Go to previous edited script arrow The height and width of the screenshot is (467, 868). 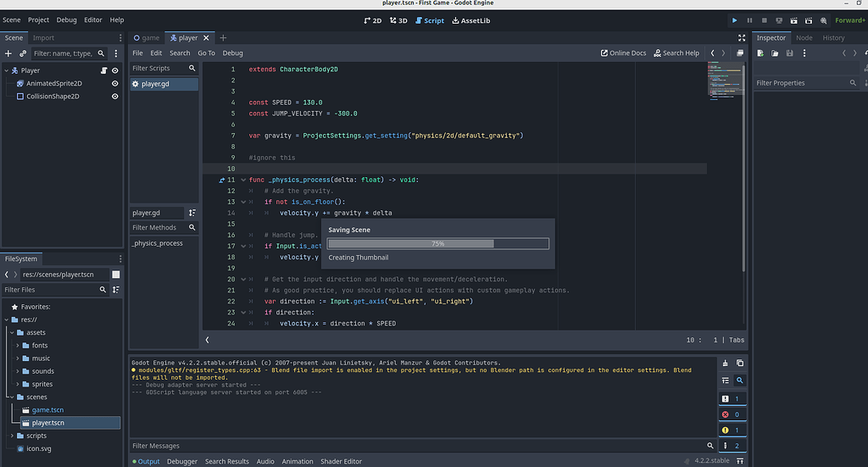coord(712,53)
